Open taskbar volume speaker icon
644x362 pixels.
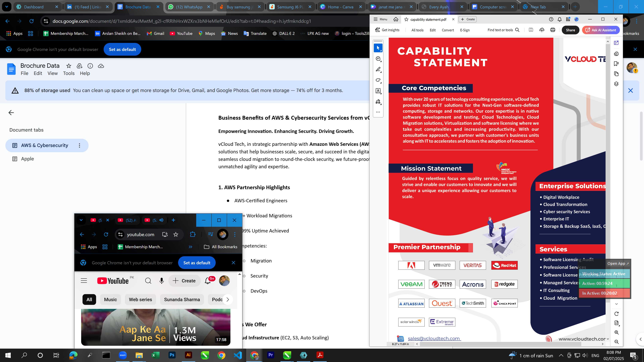[585, 355]
